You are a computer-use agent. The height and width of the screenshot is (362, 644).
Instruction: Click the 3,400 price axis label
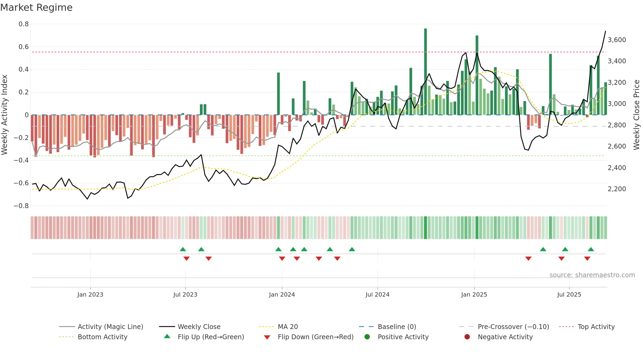[617, 61]
